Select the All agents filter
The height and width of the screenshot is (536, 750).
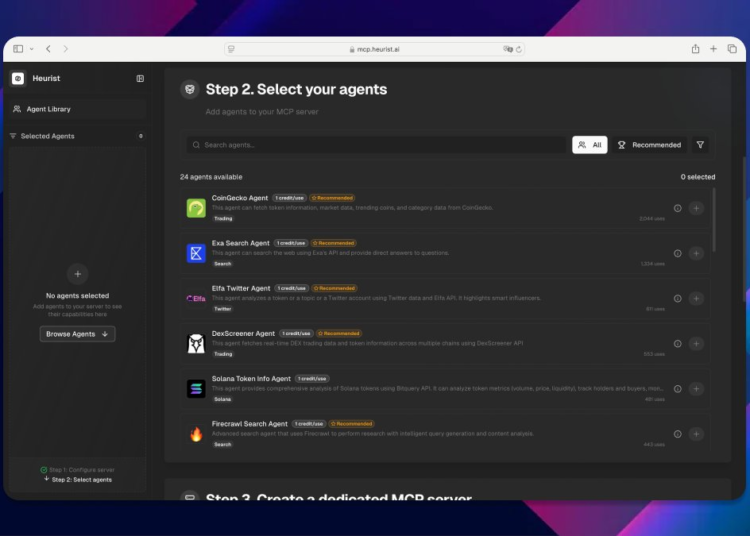[590, 145]
